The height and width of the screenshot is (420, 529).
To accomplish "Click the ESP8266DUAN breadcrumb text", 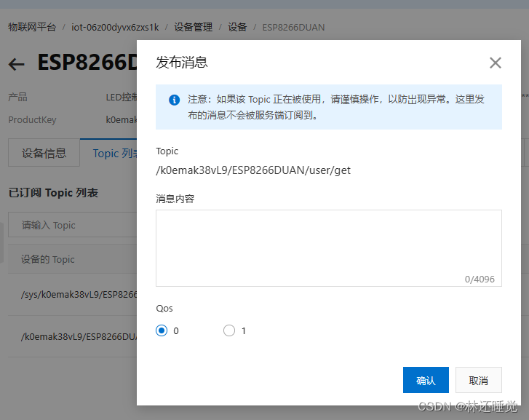I will click(x=293, y=28).
